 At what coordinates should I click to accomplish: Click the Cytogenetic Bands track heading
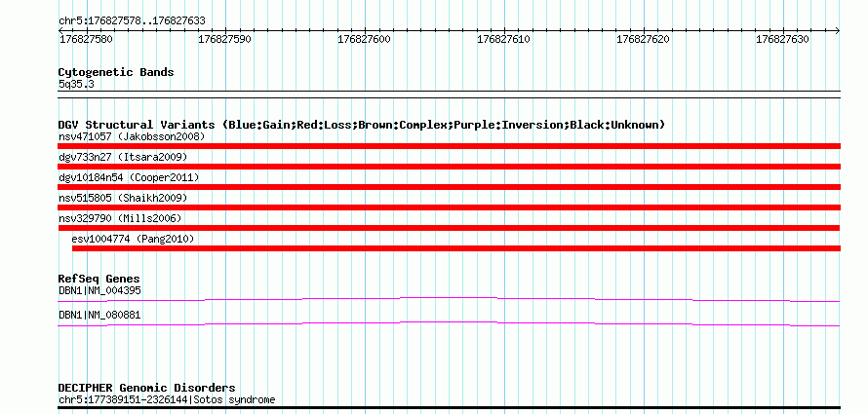click(116, 72)
